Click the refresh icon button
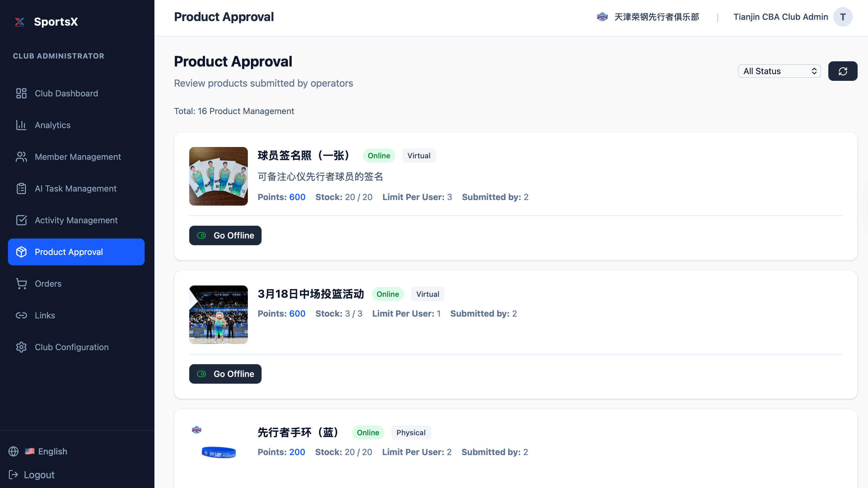Image resolution: width=868 pixels, height=488 pixels. pyautogui.click(x=842, y=71)
